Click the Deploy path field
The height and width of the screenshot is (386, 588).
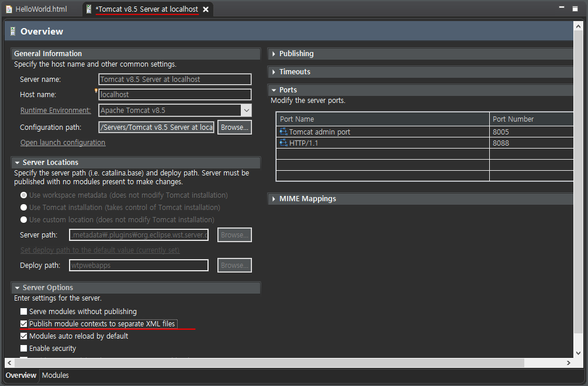point(139,265)
